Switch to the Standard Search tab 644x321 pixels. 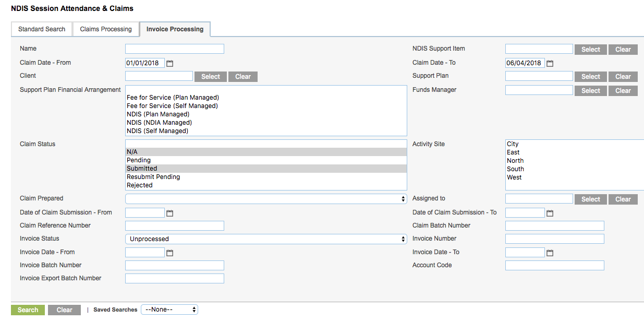[x=42, y=29]
